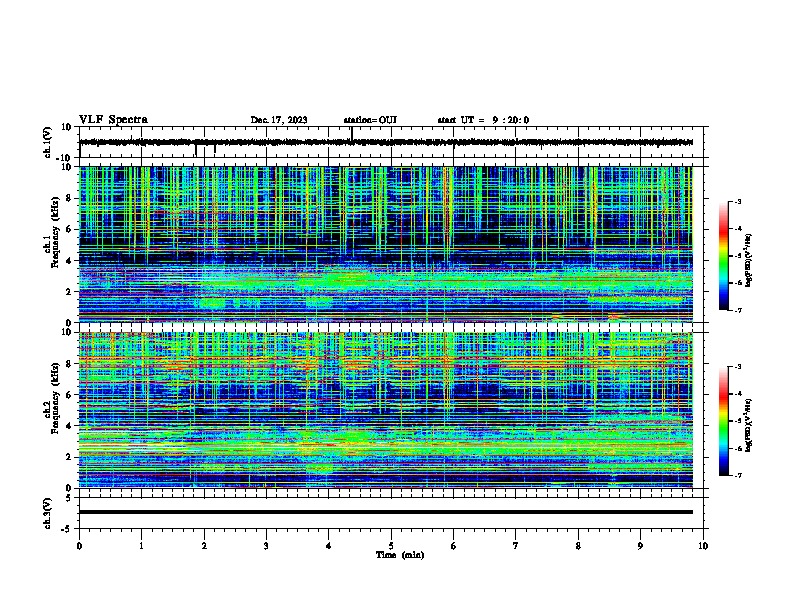Click the 'Time (min)' x-axis label
792x612 pixels.
point(400,555)
